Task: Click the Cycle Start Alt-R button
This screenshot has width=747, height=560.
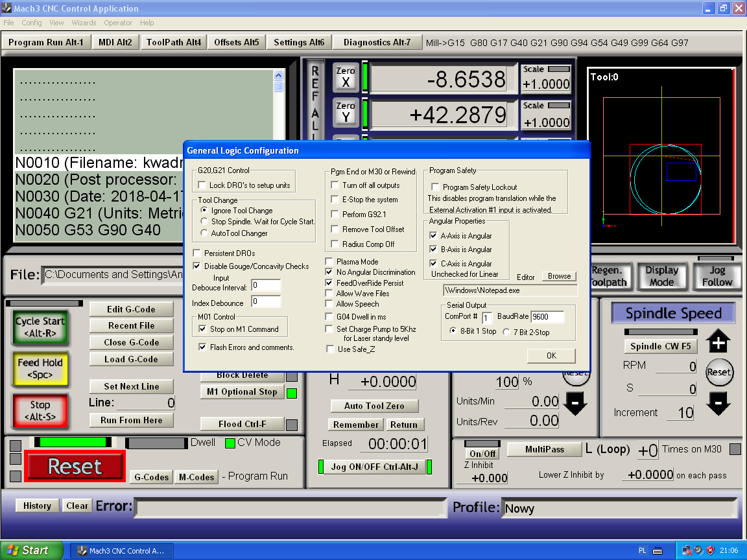Action: click(x=40, y=327)
